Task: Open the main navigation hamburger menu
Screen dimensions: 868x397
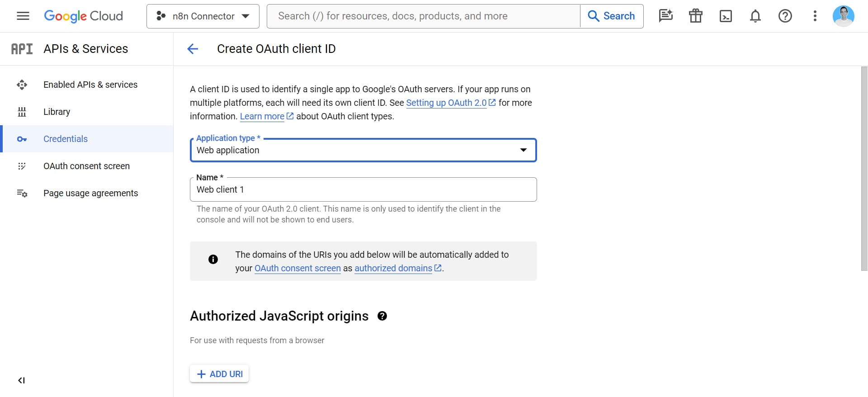Action: pyautogui.click(x=23, y=16)
